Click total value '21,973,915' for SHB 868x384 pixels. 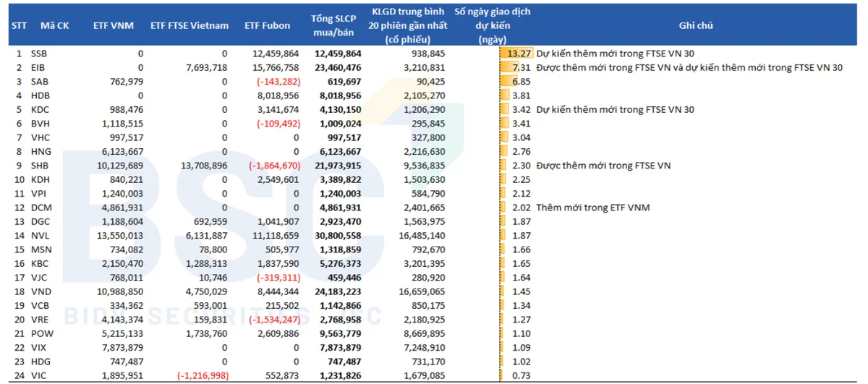click(339, 166)
